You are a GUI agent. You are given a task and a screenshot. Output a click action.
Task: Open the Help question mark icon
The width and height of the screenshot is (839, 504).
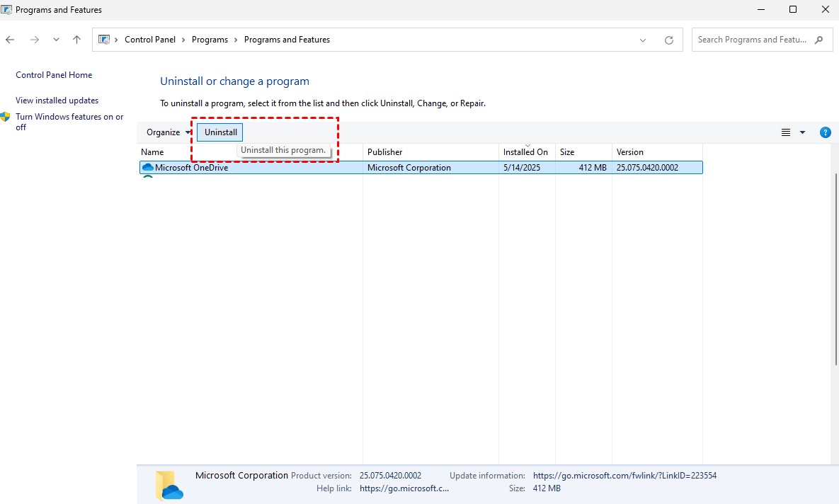pyautogui.click(x=825, y=132)
